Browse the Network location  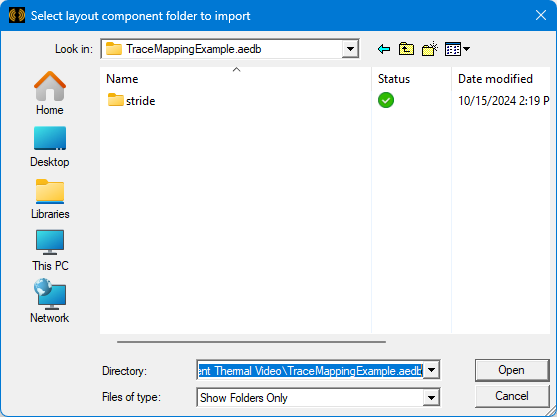[x=50, y=301]
